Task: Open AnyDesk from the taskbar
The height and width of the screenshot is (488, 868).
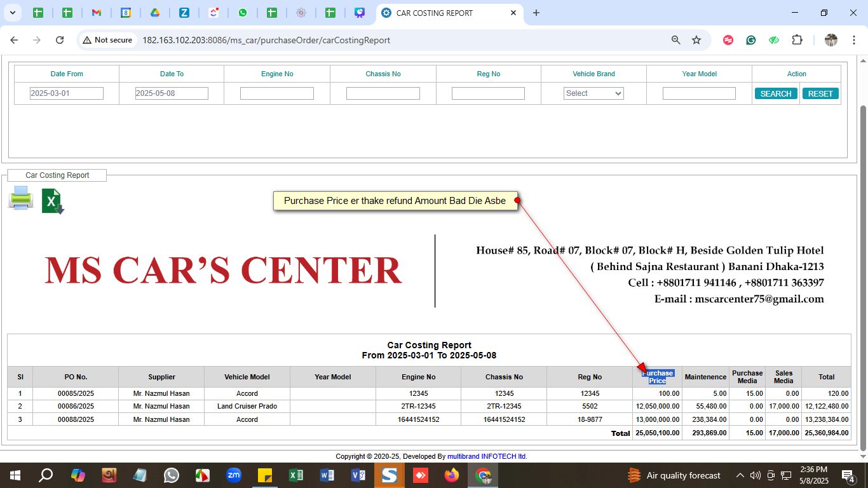Action: coord(421,475)
